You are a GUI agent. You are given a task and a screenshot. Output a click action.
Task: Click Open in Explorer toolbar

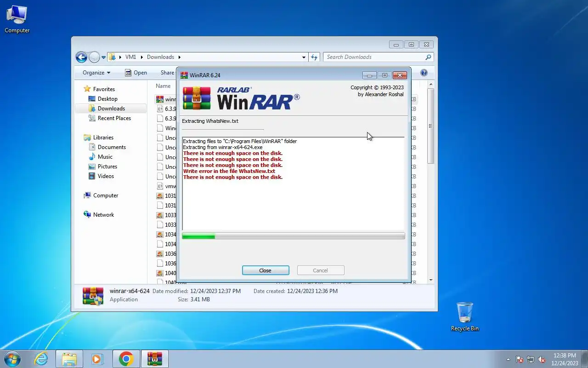[x=136, y=73]
